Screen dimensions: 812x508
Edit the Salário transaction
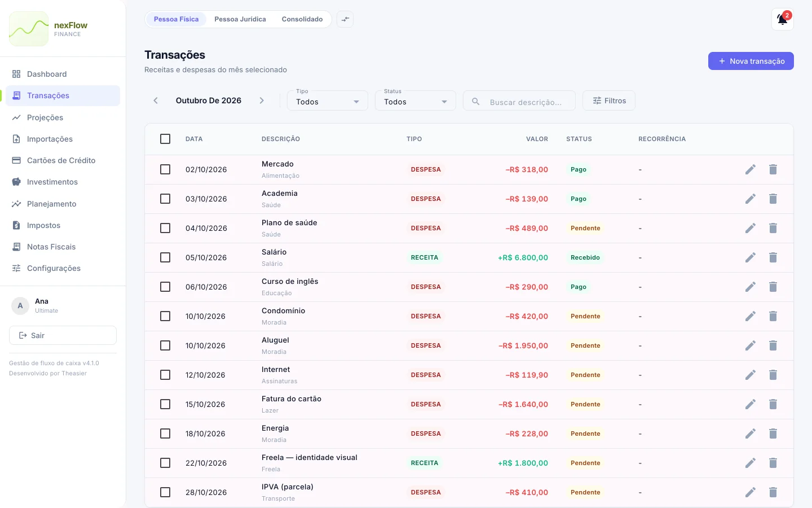[x=750, y=257]
